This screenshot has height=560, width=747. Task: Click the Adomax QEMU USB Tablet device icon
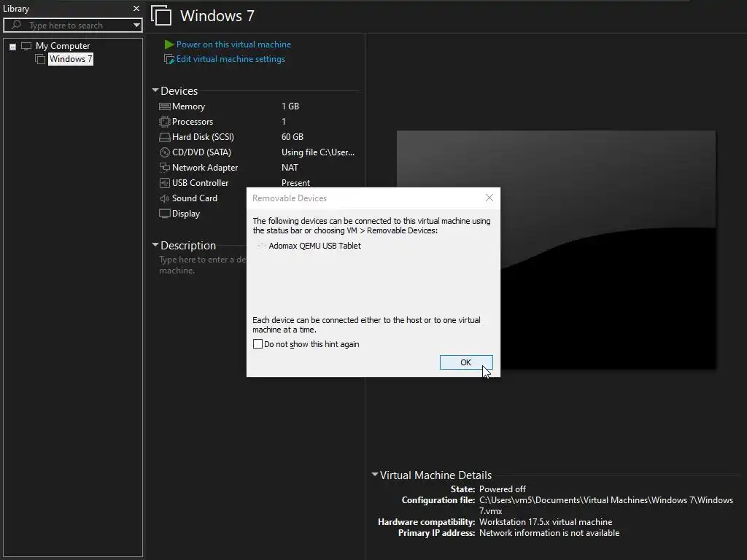260,246
